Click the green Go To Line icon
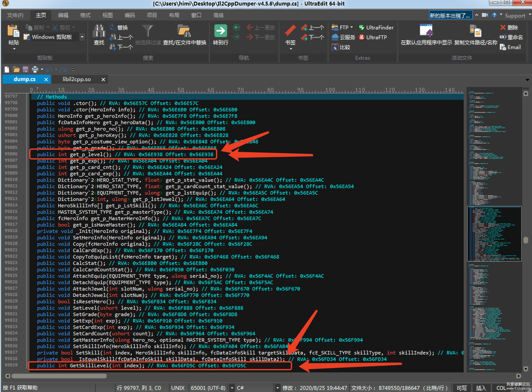Image resolution: width=532 pixels, height=392 pixels. pos(220,31)
